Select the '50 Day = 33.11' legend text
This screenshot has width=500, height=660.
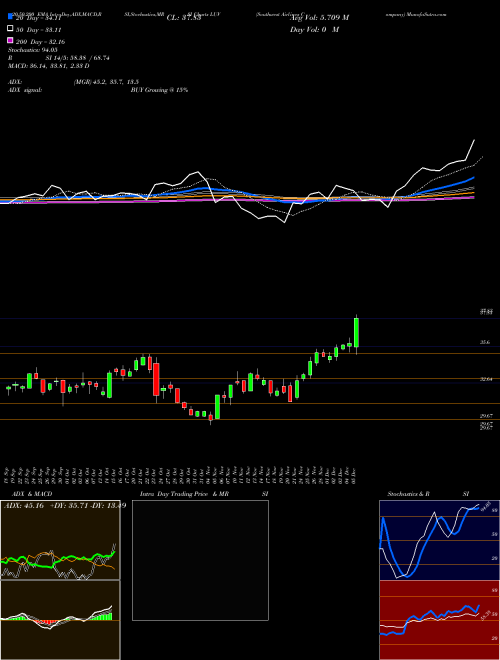click(38, 30)
